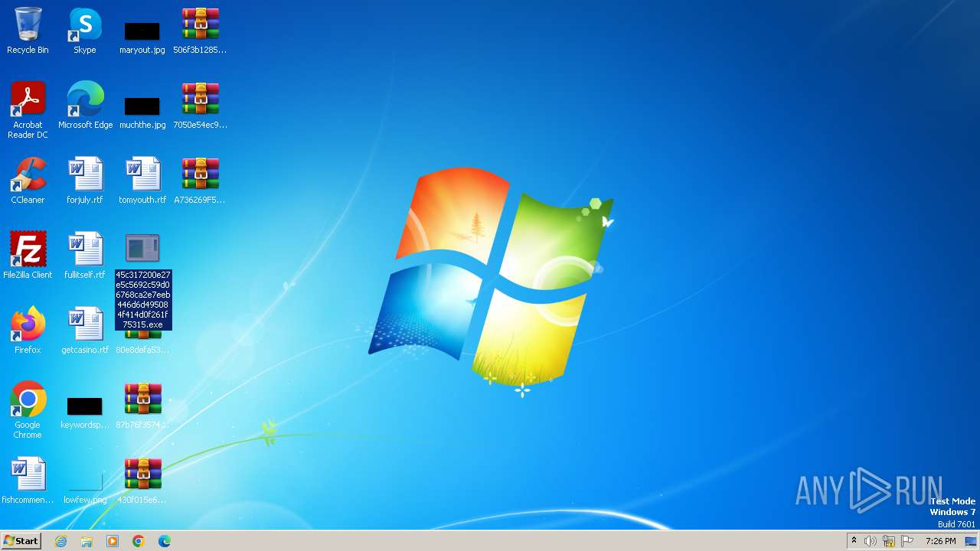Select the fishcommen document file

click(x=28, y=481)
